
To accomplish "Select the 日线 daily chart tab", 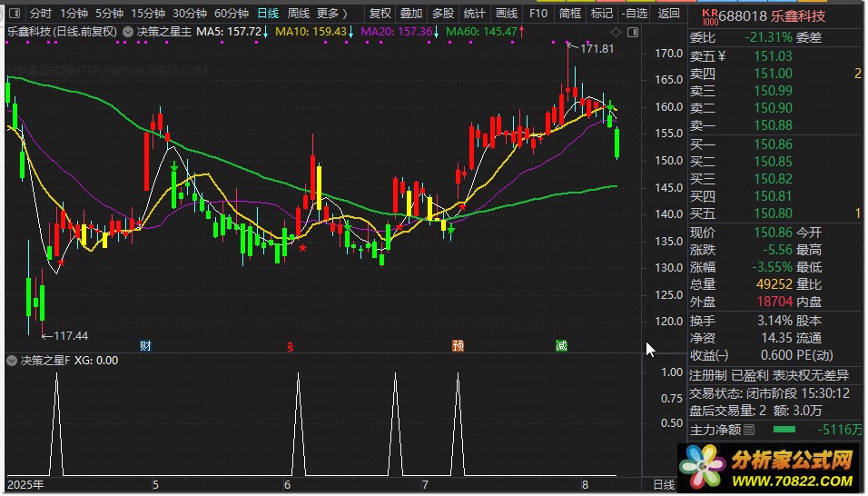I will (268, 13).
